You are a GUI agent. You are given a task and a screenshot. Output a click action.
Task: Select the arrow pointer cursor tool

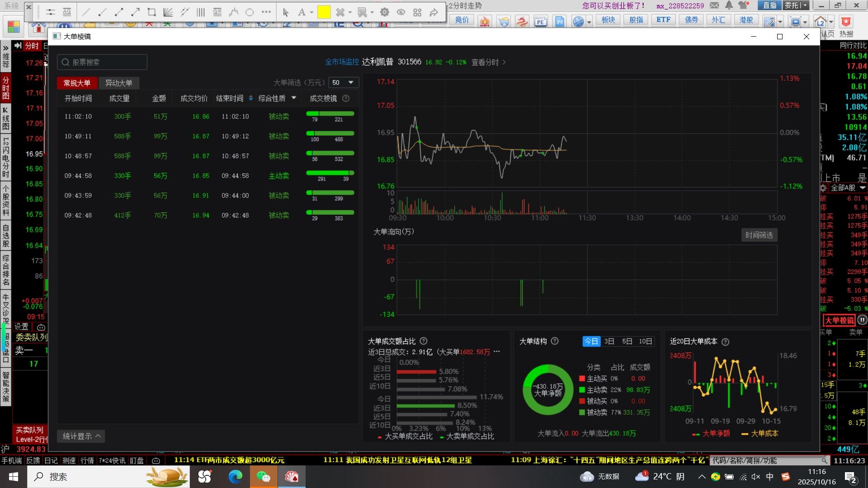(x=286, y=12)
